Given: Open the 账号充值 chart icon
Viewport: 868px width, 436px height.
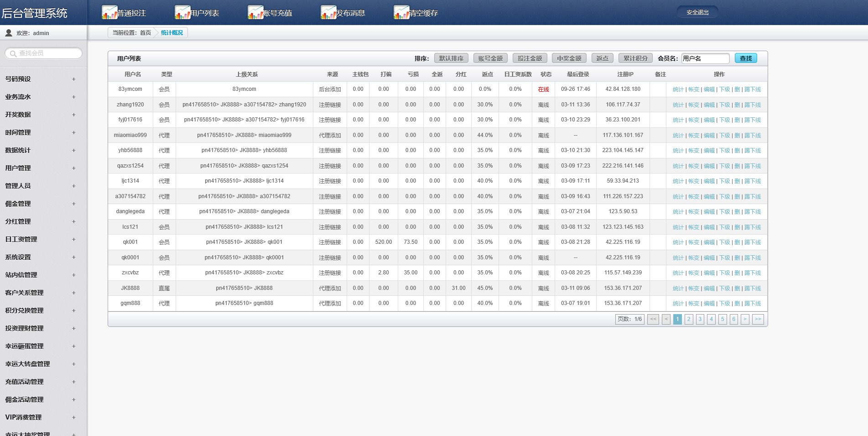Looking at the screenshot, I should click(255, 12).
